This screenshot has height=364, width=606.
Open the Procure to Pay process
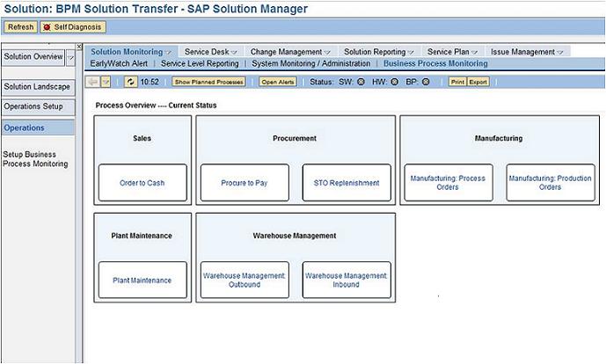click(245, 183)
